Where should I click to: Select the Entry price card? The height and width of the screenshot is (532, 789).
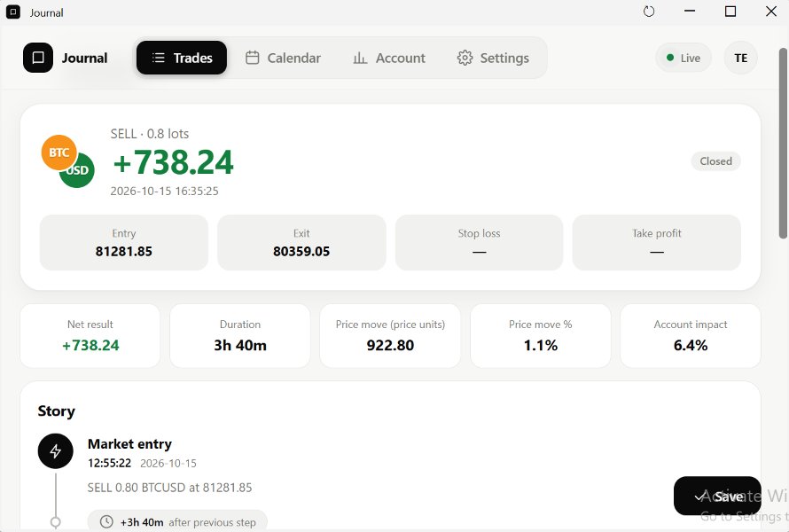click(124, 243)
